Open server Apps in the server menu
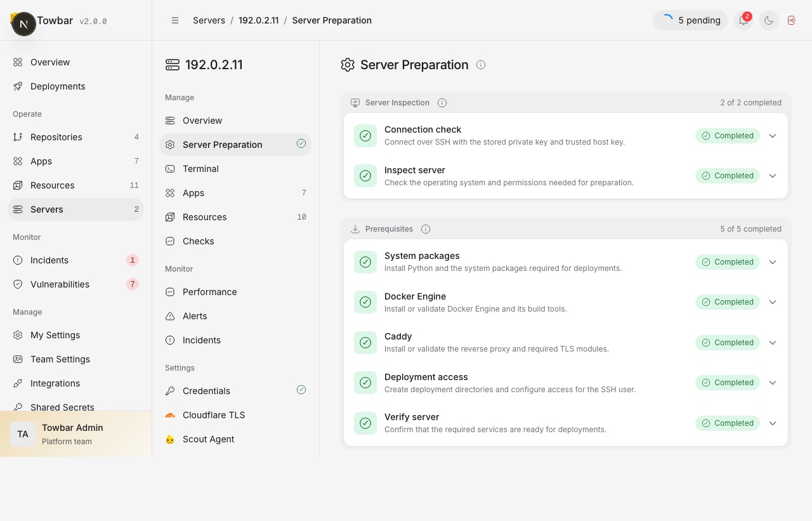The width and height of the screenshot is (812, 521). pos(235,193)
